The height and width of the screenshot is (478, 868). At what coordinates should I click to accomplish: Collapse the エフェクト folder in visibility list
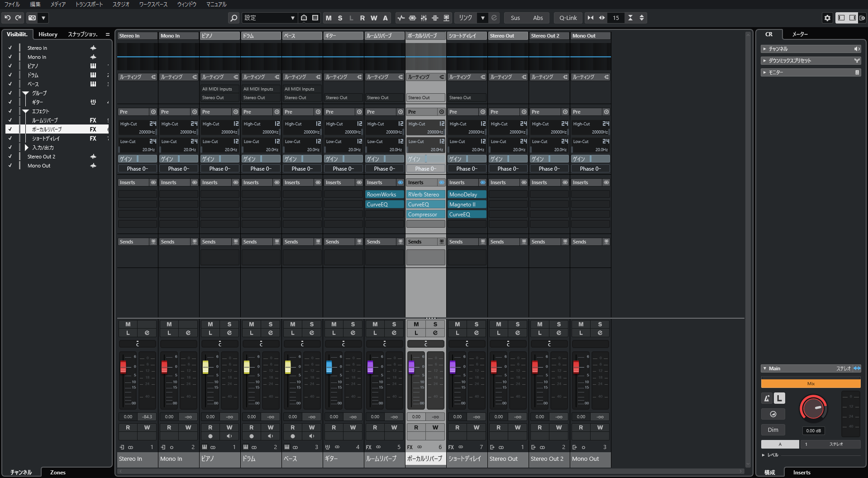click(x=26, y=111)
